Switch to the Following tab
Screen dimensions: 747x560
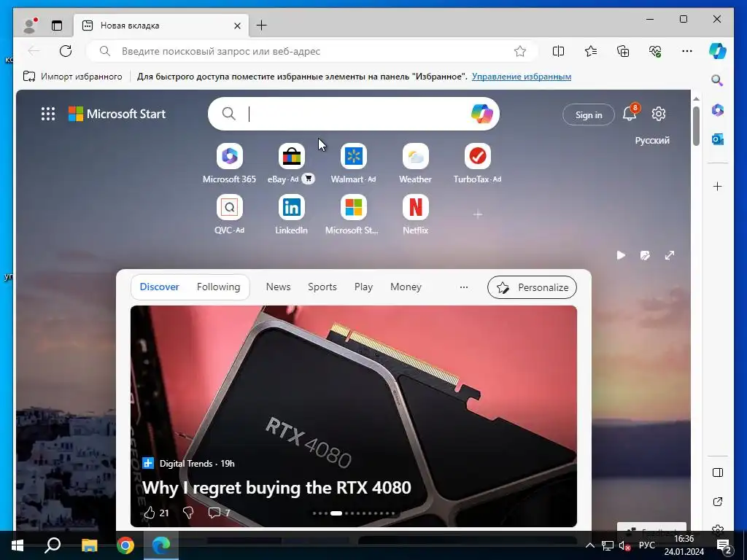[x=218, y=287]
